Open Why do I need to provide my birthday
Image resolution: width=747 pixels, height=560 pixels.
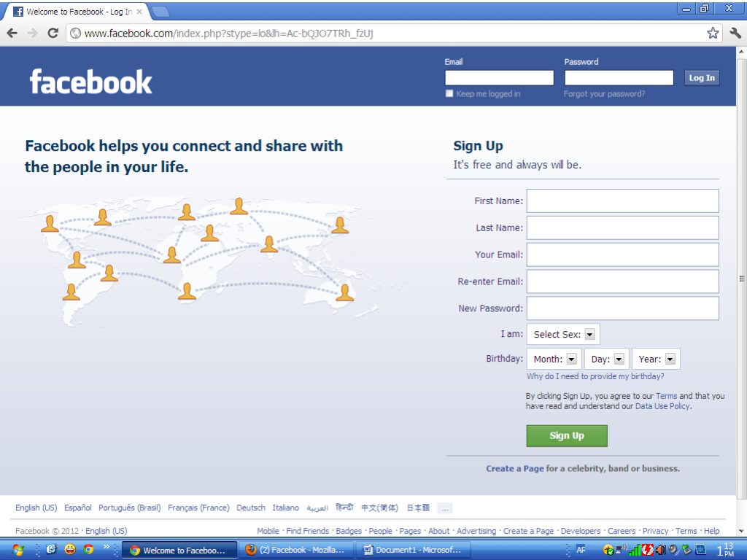(595, 376)
